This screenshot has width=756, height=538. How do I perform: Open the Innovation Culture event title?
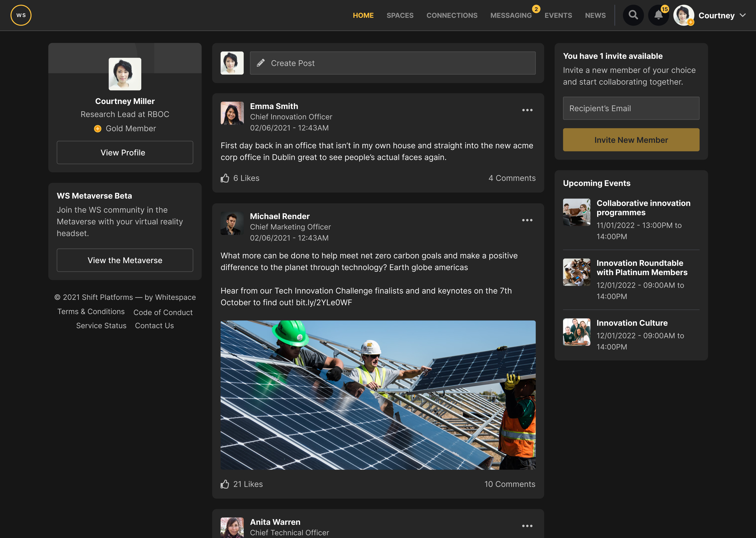point(632,323)
